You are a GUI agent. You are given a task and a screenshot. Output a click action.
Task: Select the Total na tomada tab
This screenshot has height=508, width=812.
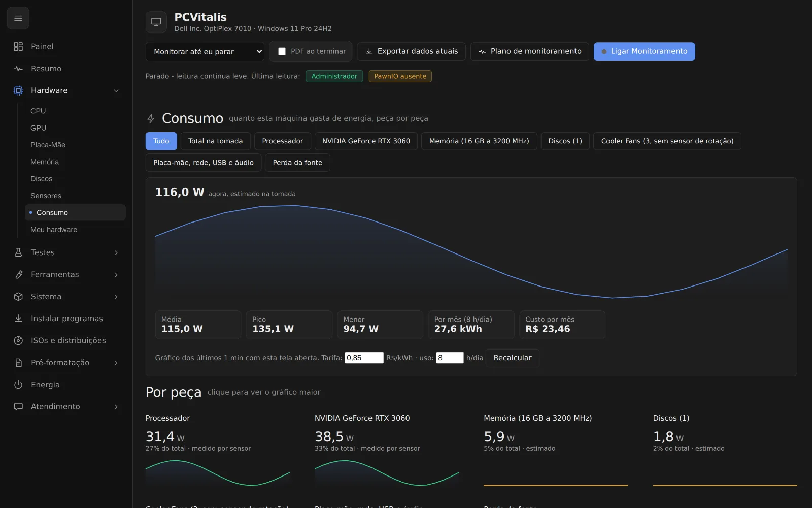tap(216, 141)
